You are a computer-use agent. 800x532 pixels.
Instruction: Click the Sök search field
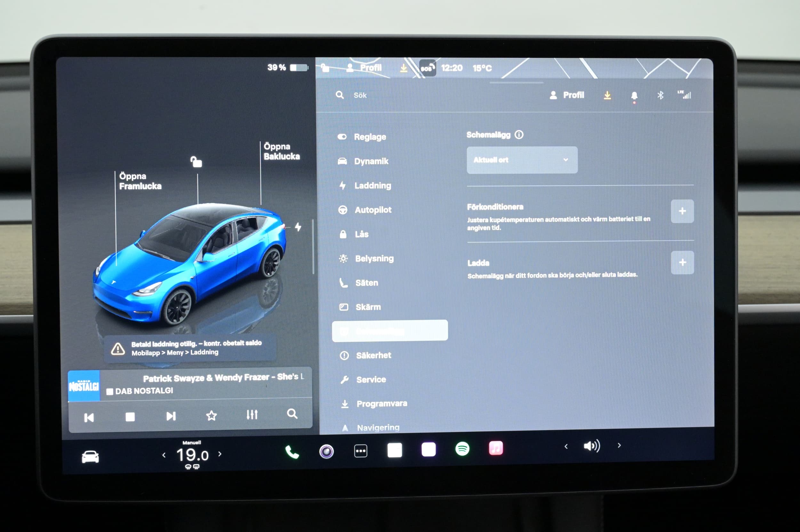click(360, 95)
